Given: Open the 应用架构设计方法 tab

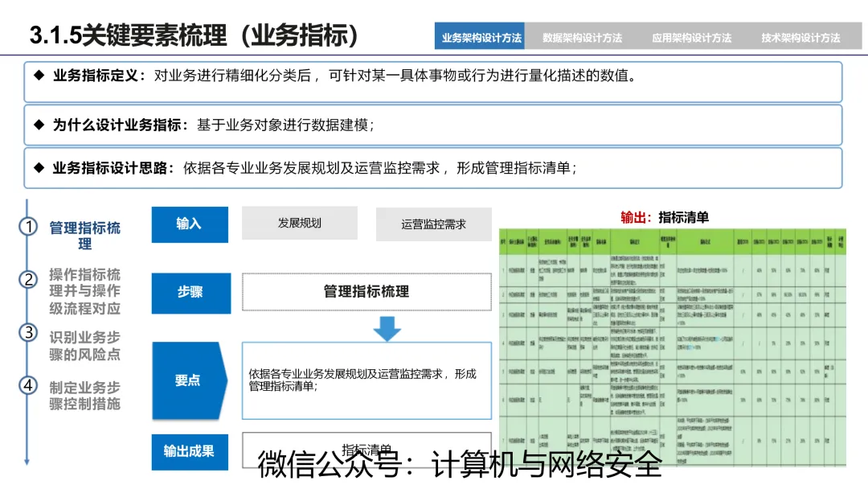Looking at the screenshot, I should [x=691, y=38].
